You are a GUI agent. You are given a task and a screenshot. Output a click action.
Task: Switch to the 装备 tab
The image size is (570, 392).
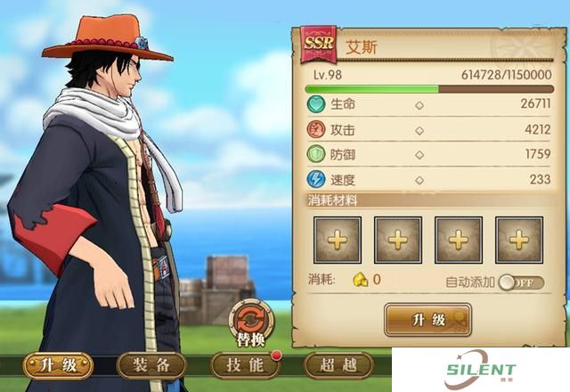click(151, 365)
